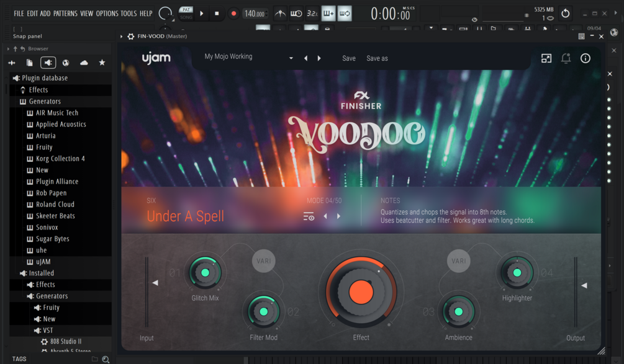Open the OPTIONS menu
624x364 pixels.
point(107,14)
